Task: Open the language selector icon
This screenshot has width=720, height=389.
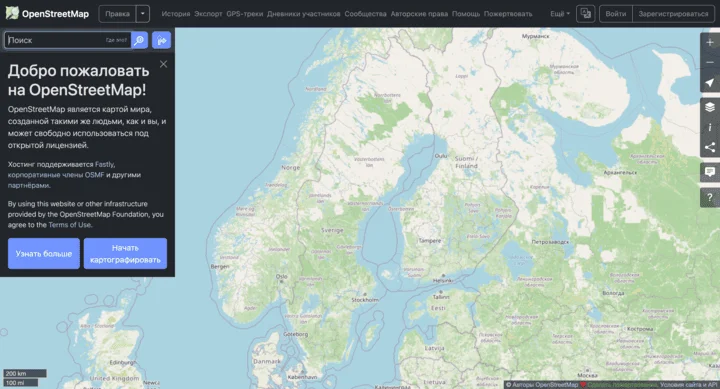Action: (586, 14)
